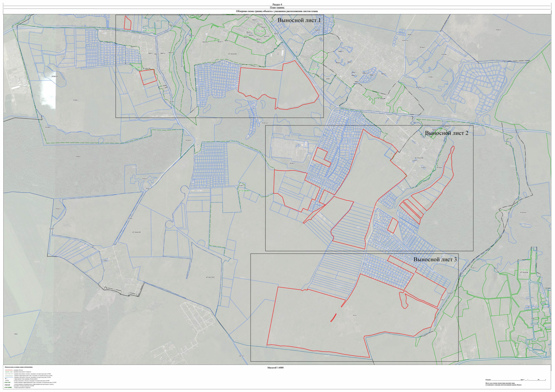Click the zone label 47:14-4.89
This screenshot has height=392, width=555.
click(x=381, y=98)
